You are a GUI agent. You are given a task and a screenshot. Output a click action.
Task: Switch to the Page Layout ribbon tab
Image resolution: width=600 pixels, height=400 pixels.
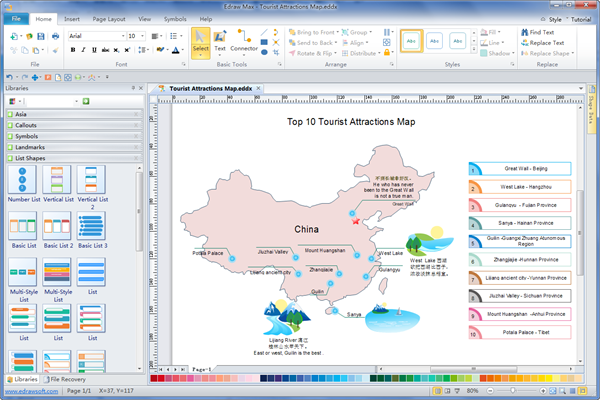[107, 19]
